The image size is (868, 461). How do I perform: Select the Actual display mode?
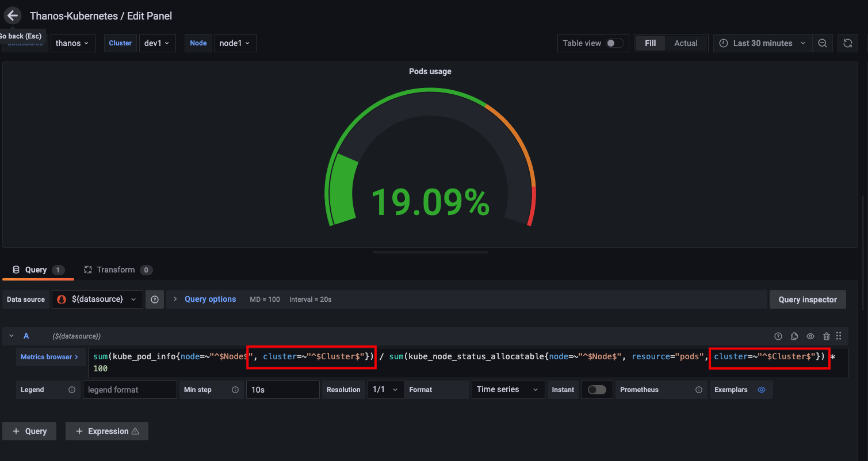click(686, 43)
